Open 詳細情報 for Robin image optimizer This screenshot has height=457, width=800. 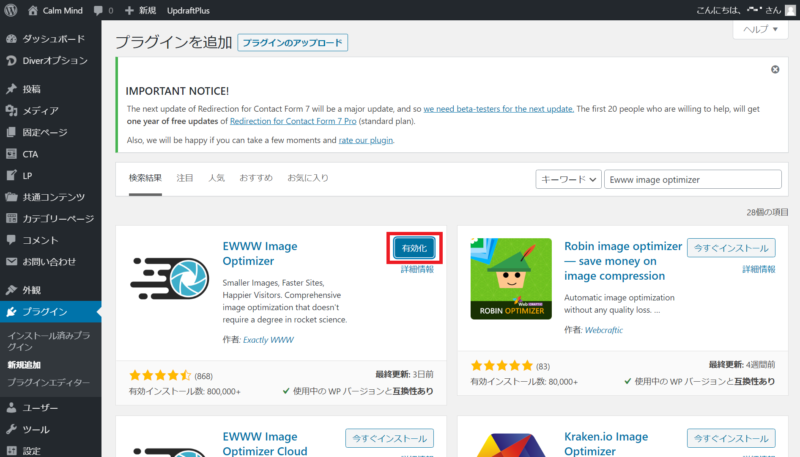(x=759, y=269)
